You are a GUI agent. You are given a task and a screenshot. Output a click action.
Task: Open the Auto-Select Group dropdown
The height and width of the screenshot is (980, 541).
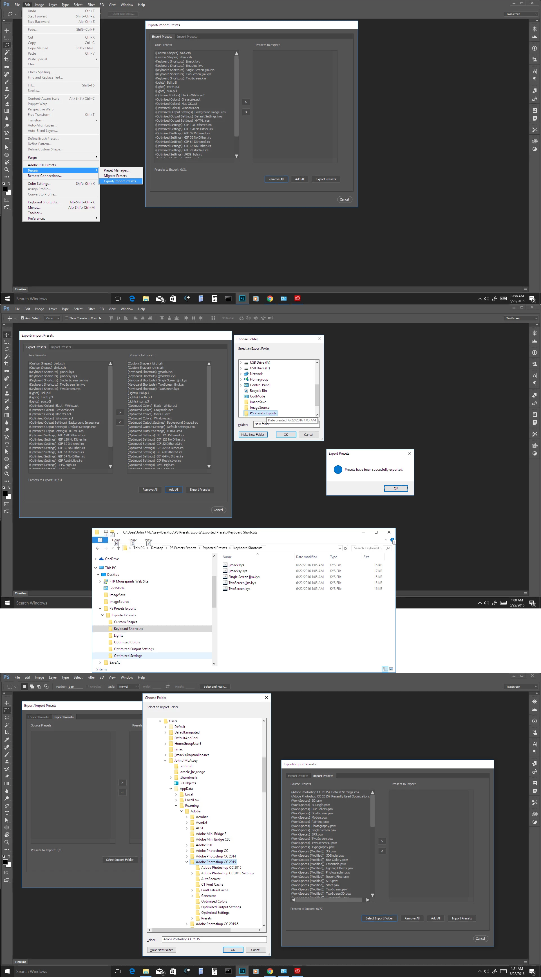pos(52,318)
